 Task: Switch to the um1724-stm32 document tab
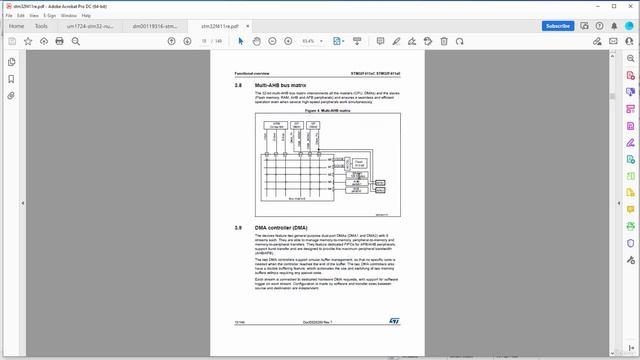[90, 26]
